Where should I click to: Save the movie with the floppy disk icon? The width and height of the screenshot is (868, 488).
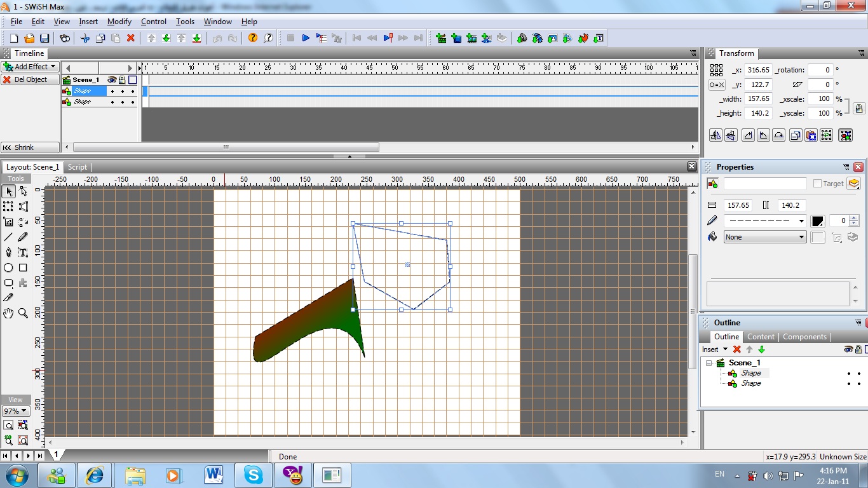coord(44,38)
